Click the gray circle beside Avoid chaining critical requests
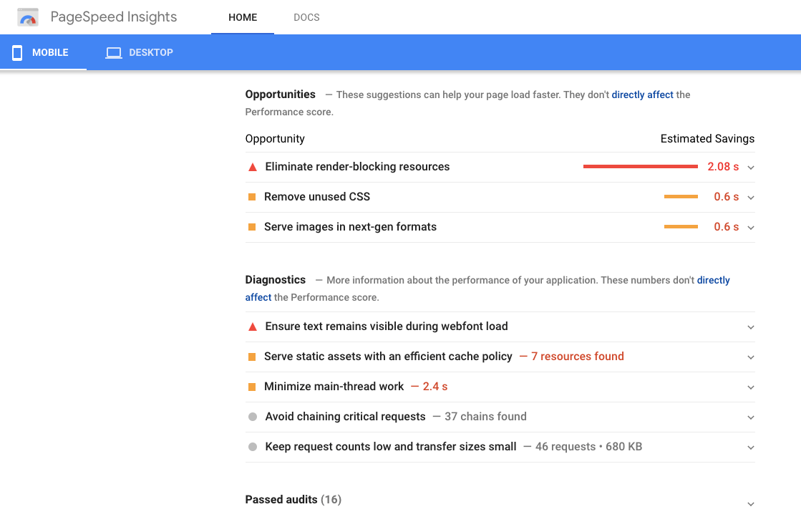This screenshot has width=801, height=532. [252, 417]
